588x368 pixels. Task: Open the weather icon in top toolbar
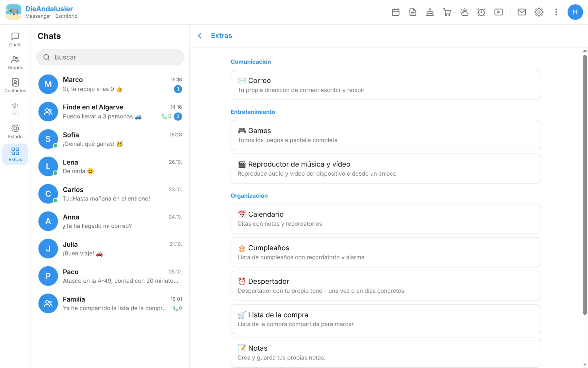click(x=464, y=12)
